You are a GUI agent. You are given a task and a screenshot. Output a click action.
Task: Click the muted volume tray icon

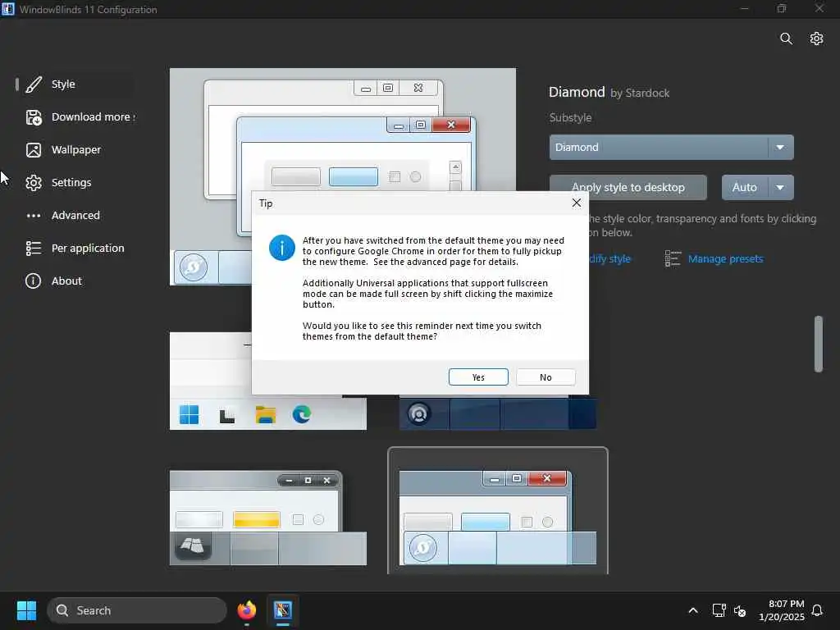click(740, 610)
